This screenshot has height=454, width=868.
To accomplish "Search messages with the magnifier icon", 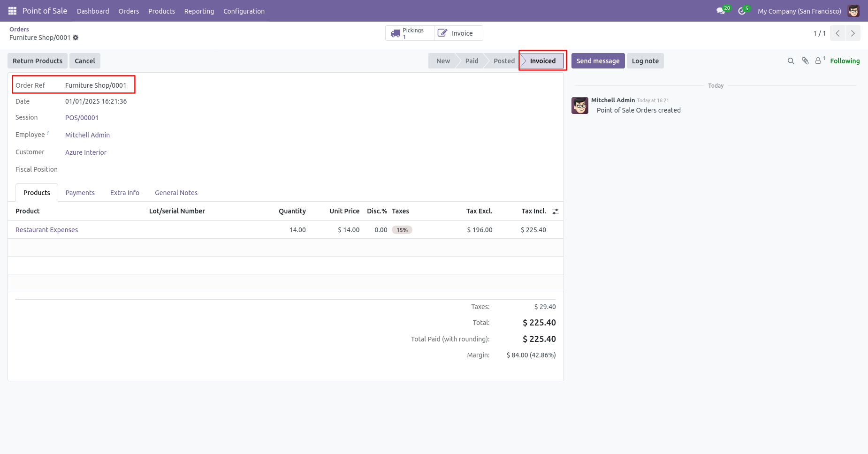I will pos(791,61).
